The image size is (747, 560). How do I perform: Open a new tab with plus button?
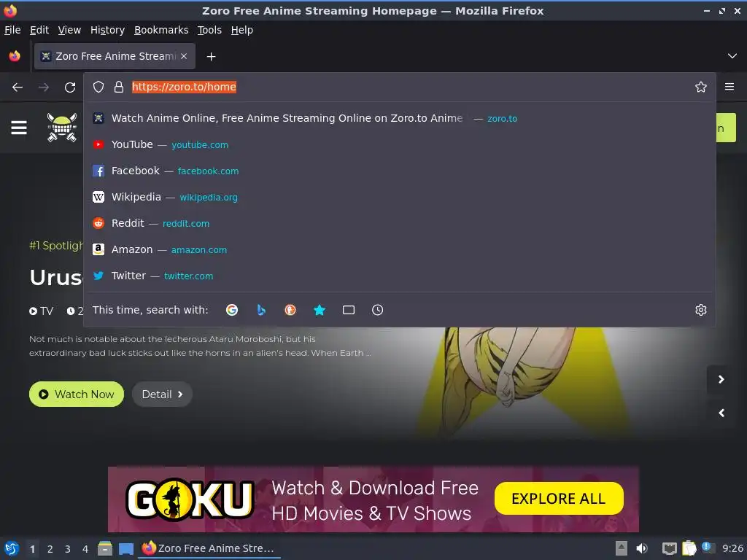(211, 57)
